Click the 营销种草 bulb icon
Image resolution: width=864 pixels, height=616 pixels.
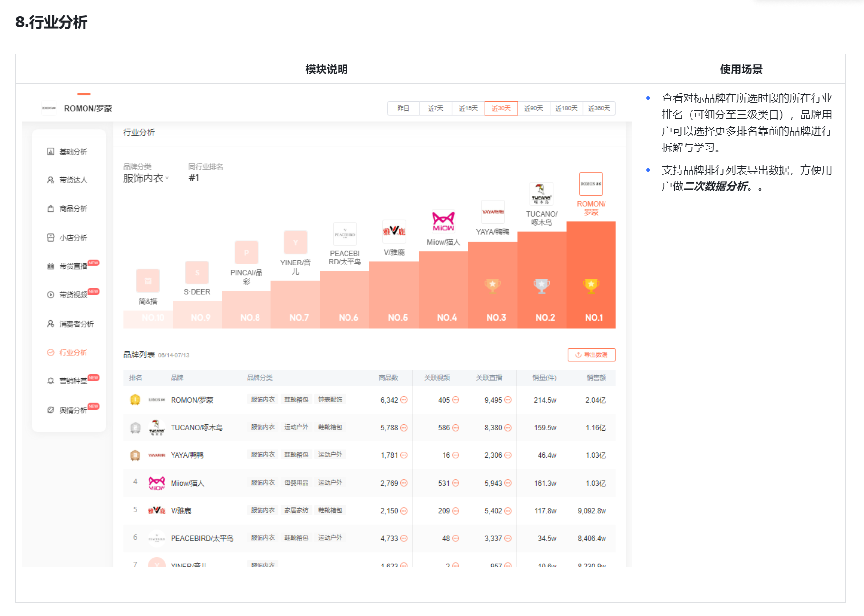tap(50, 381)
